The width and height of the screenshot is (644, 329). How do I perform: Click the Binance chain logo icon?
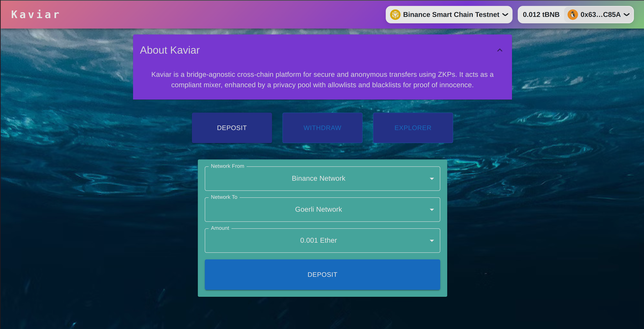point(395,15)
